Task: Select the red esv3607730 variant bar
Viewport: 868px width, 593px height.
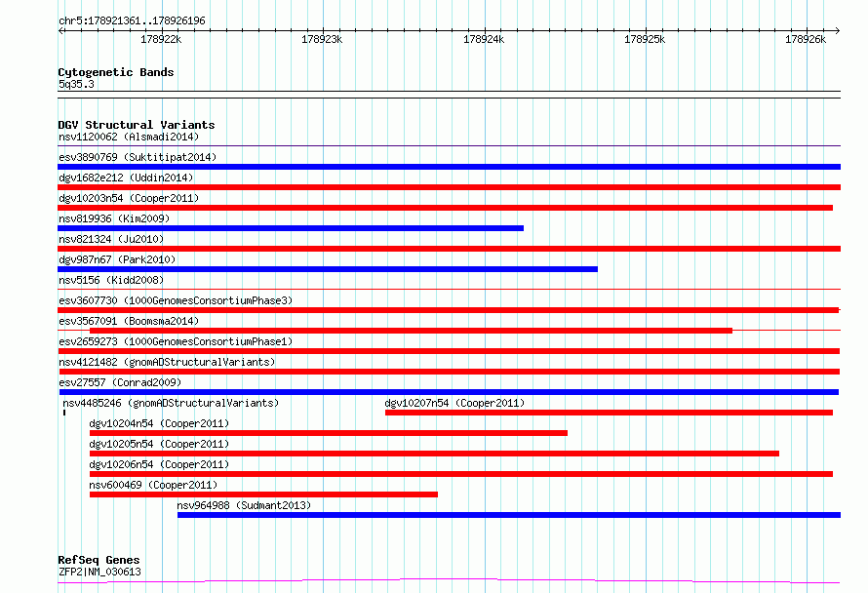Action: point(449,310)
